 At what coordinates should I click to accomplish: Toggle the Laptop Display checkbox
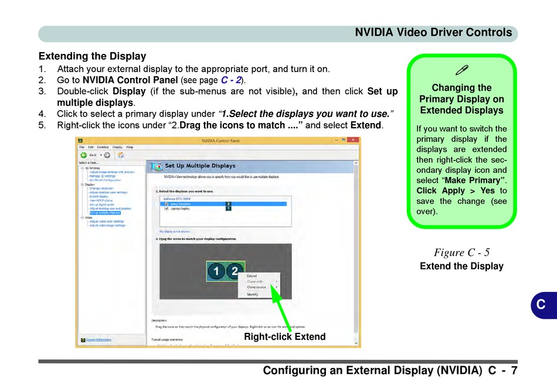(x=167, y=209)
